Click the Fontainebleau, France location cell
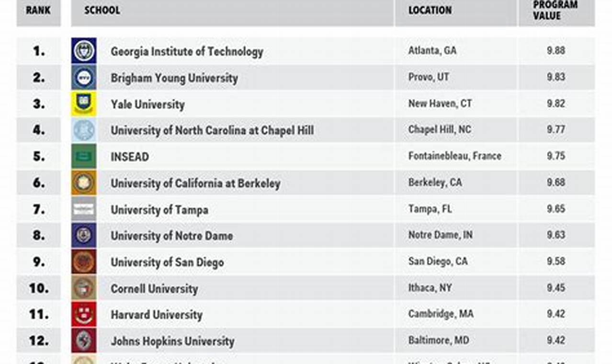 (x=454, y=156)
